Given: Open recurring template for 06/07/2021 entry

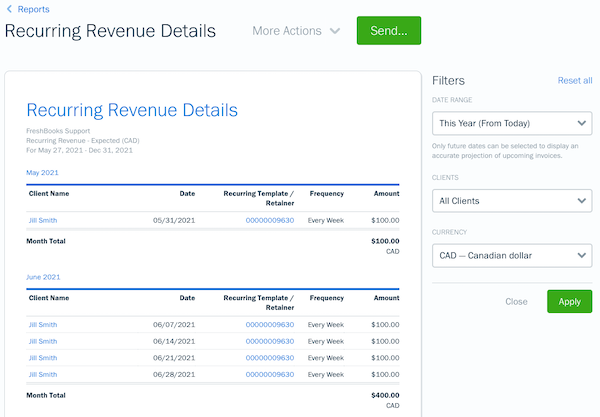Looking at the screenshot, I should (x=269, y=325).
